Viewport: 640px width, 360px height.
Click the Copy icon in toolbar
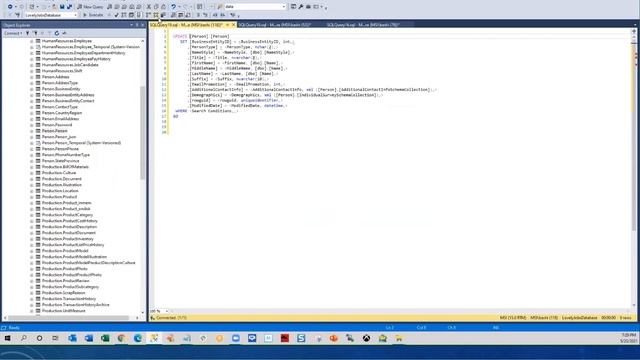click(156, 7)
